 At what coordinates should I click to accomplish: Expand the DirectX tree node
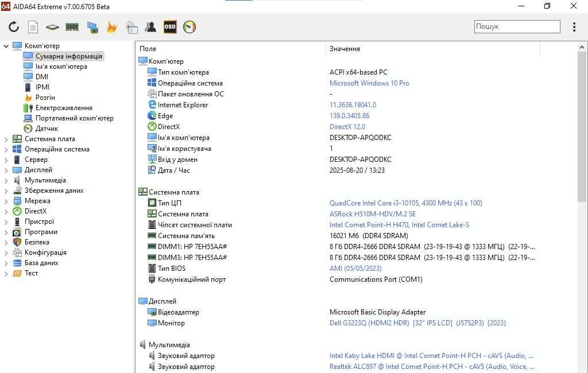pos(6,211)
